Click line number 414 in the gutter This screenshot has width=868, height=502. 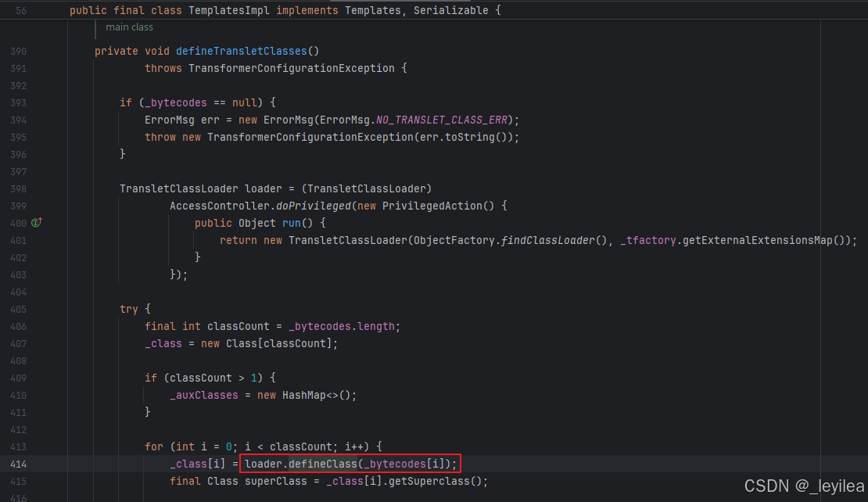coord(18,464)
